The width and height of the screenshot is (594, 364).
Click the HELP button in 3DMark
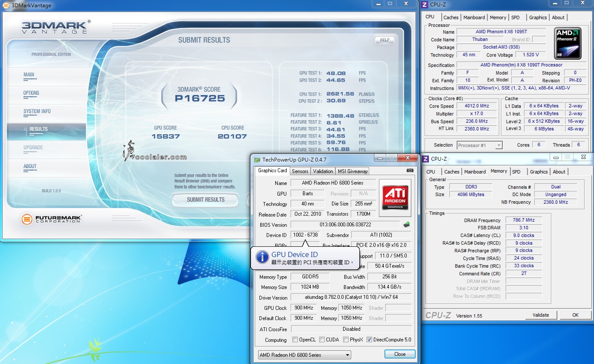[x=384, y=40]
